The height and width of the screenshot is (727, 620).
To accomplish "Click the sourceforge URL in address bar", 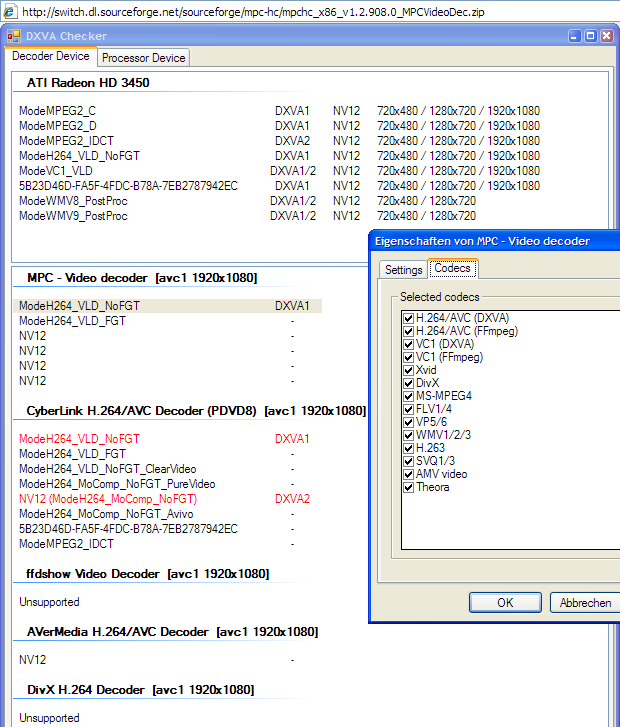I will pos(253,12).
